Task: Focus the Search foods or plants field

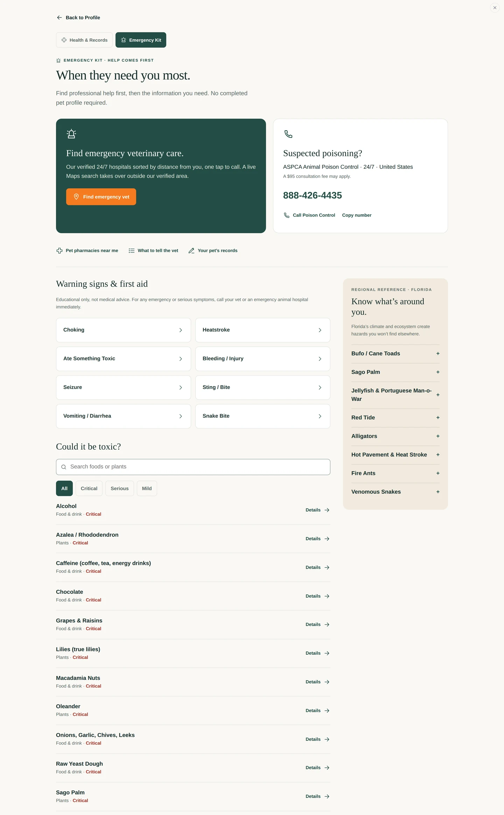Action: pyautogui.click(x=193, y=467)
